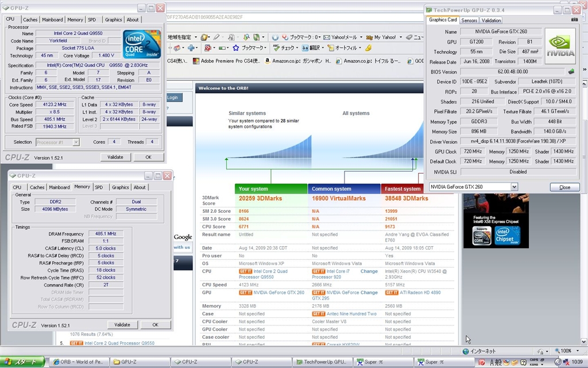Open the Start (スタート) menu
The image size is (588, 368).
click(x=22, y=362)
